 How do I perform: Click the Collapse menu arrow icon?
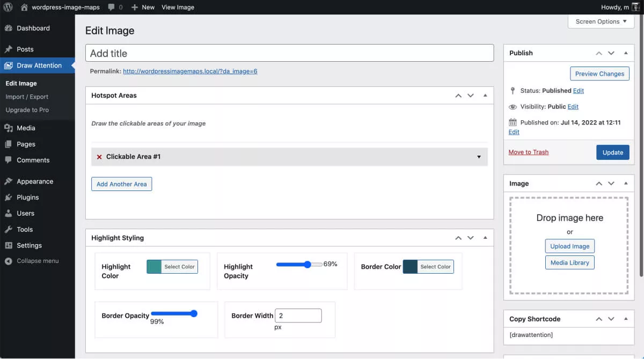coord(8,261)
